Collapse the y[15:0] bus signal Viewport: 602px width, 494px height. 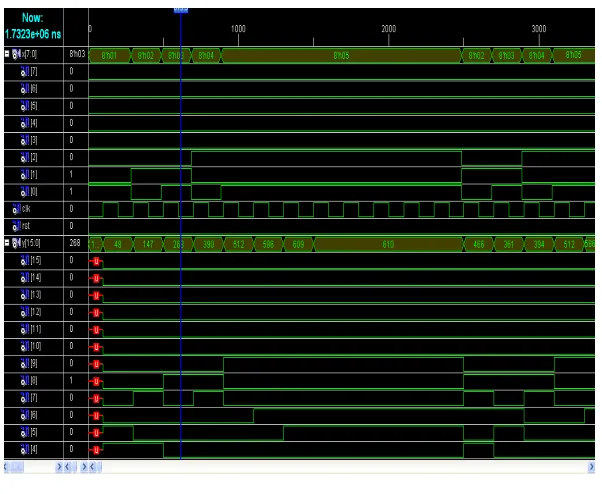(7, 243)
